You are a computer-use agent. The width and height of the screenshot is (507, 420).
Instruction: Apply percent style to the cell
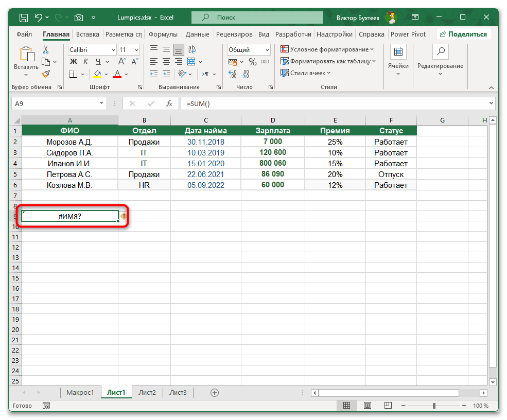(x=253, y=62)
